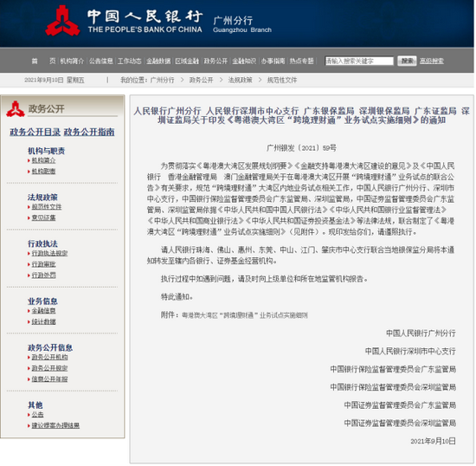The width and height of the screenshot is (476, 466).
Task: Open the 热点专题 navigation item
Action: [x=301, y=61]
